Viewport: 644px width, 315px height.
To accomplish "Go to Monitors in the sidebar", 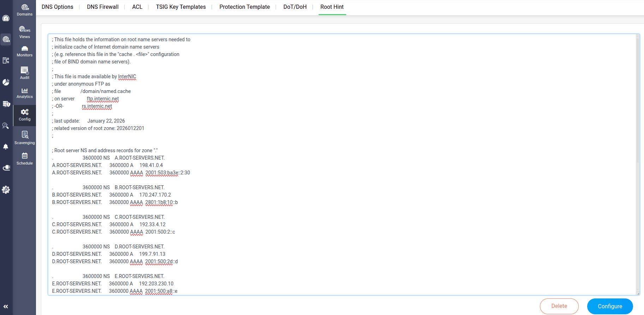I will click(x=24, y=51).
